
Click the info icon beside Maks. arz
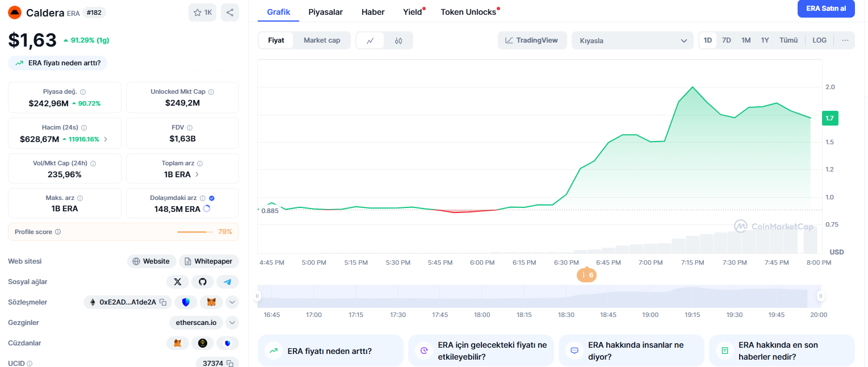80,198
